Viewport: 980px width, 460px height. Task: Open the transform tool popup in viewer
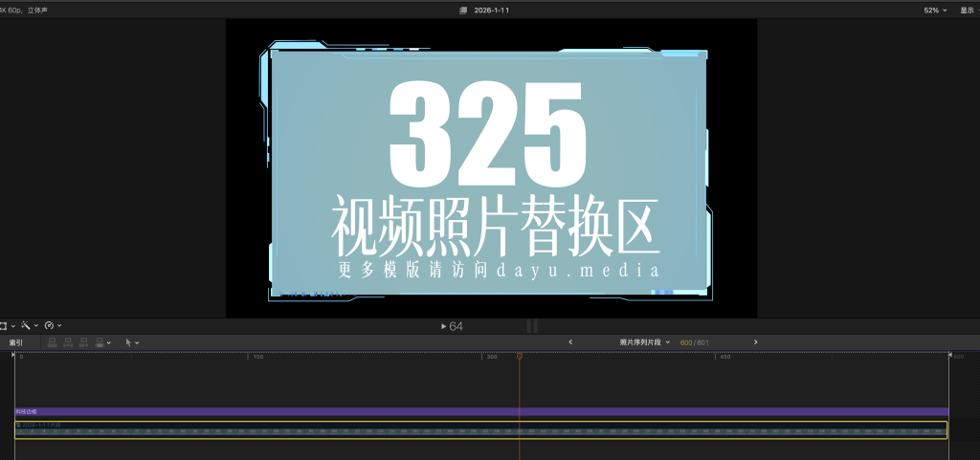point(4,325)
